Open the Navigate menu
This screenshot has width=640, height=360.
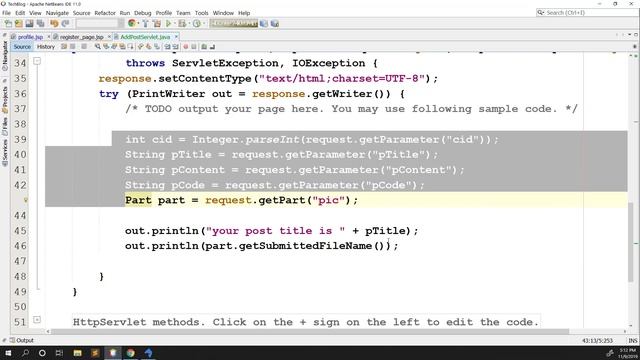point(57,13)
